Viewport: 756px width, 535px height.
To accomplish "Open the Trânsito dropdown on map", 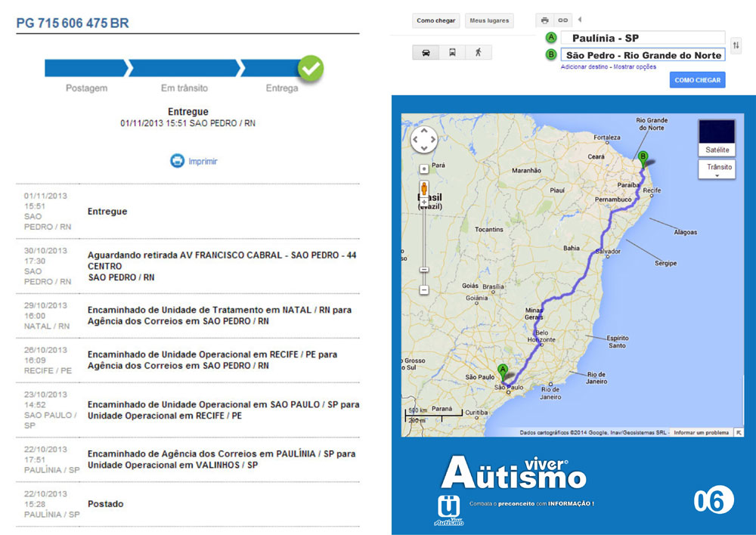I will 719,170.
